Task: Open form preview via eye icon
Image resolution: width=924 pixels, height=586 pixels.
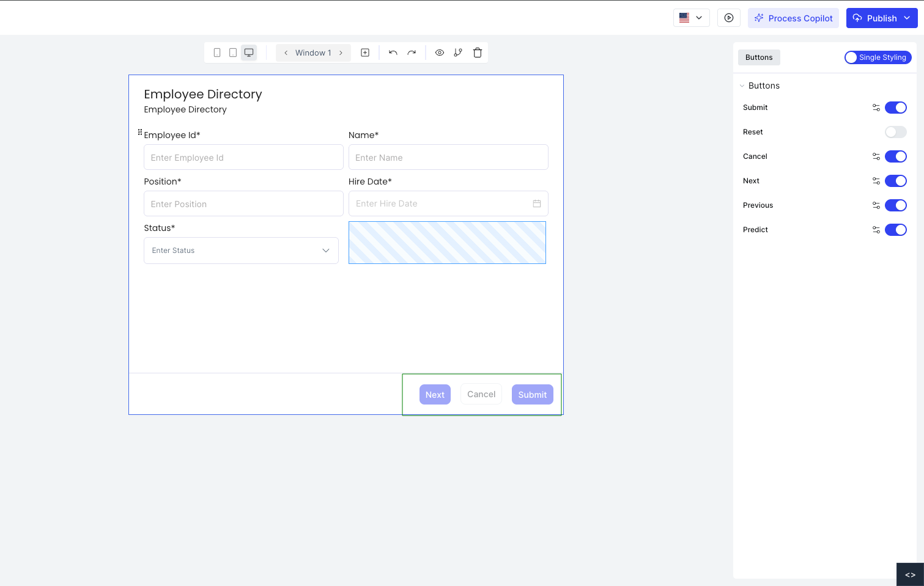Action: (x=440, y=53)
